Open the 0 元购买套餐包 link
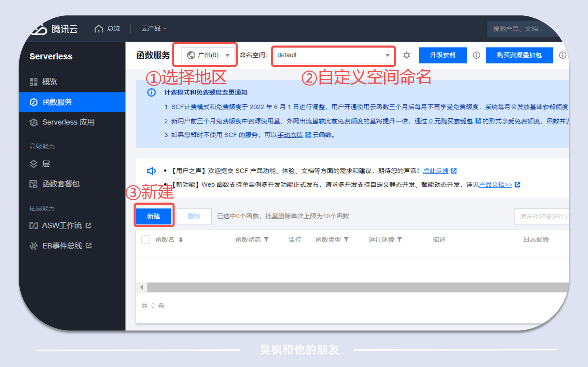Image resolution: width=588 pixels, height=367 pixels. [x=451, y=121]
